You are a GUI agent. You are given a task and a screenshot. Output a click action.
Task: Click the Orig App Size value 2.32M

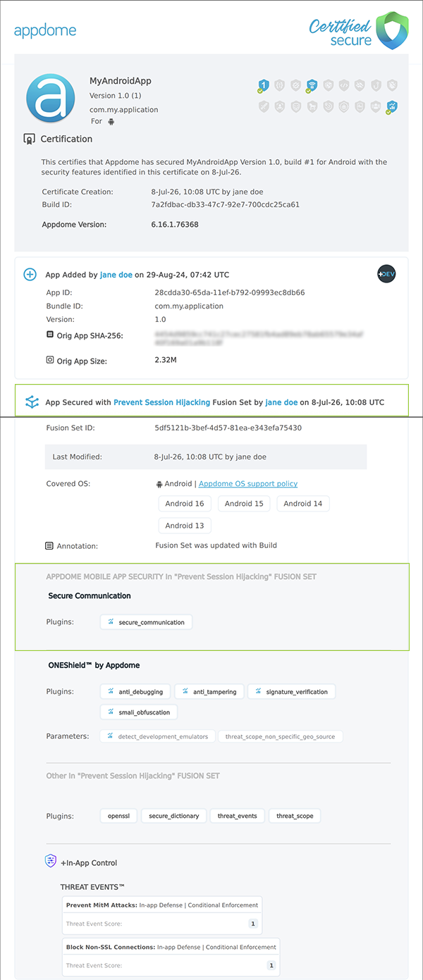coord(165,360)
